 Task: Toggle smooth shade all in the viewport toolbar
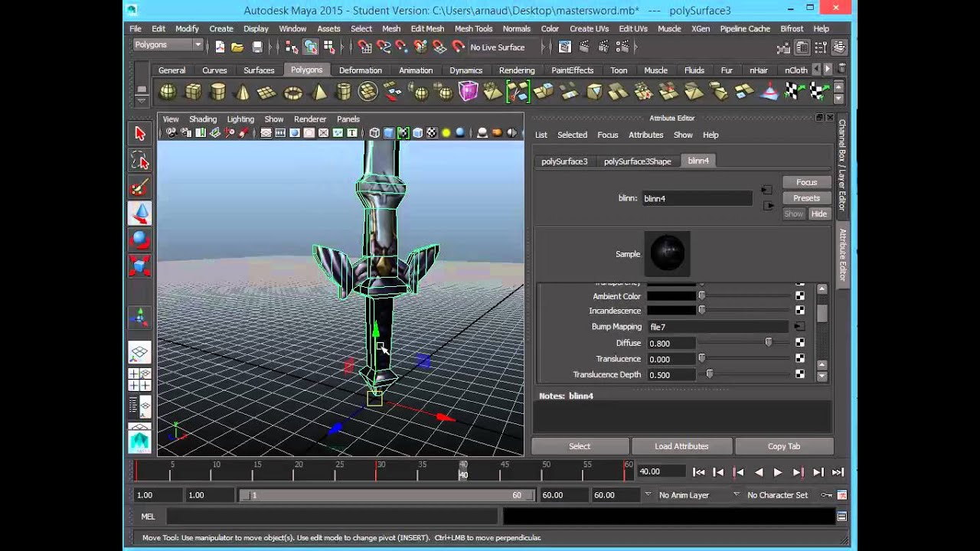point(389,133)
